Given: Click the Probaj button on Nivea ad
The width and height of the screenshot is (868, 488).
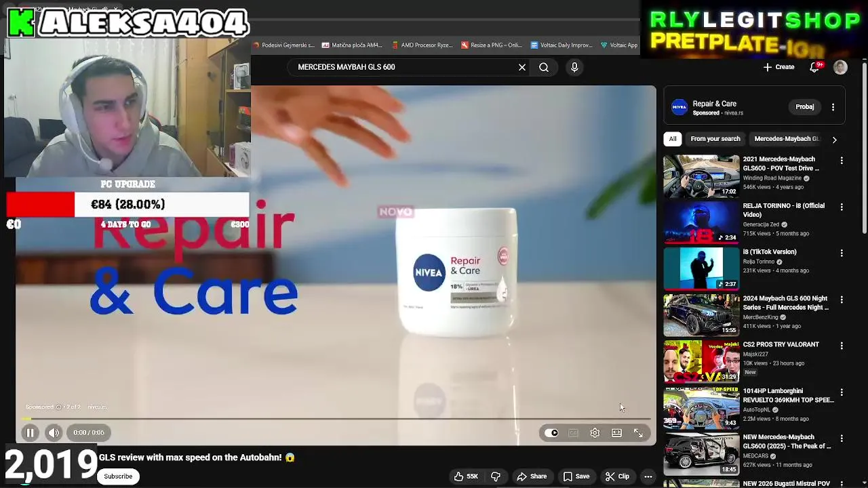Looking at the screenshot, I should [x=805, y=106].
